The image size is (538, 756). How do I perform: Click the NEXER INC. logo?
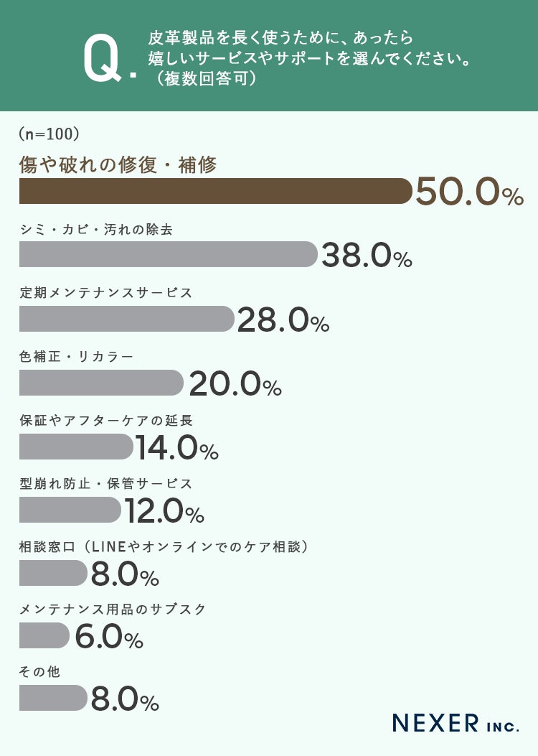(x=455, y=723)
